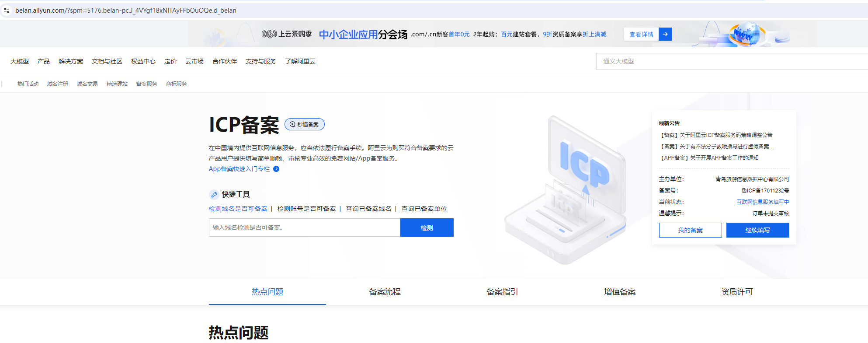Screen dimensions: 868x343
Task: Click the site info icon in address bar
Action: 6,10
